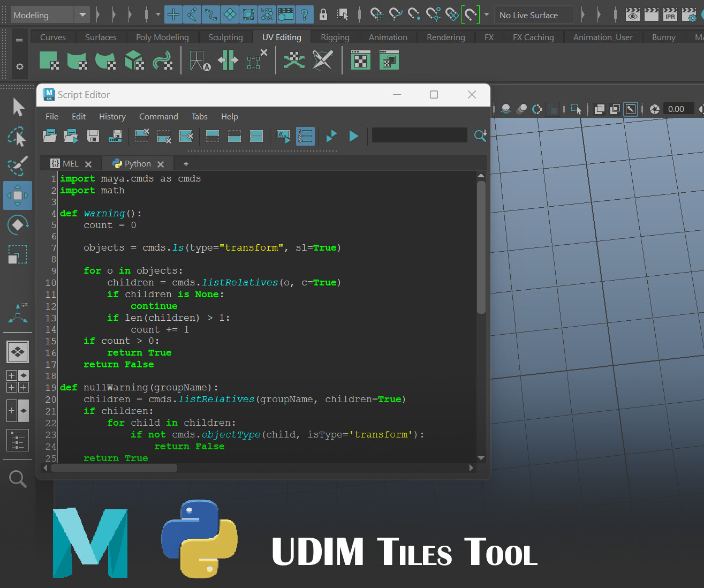
Task: Click the Save Script icon in Script Editor
Action: pyautogui.click(x=93, y=136)
